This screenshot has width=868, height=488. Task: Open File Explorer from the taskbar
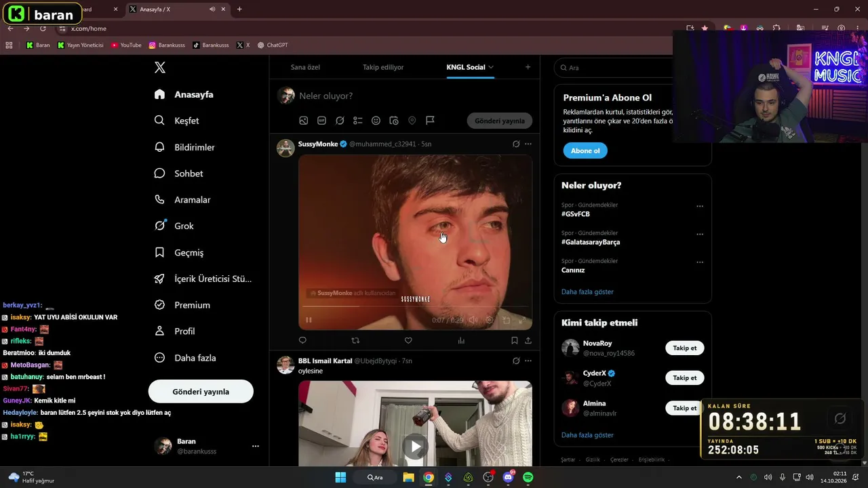point(408,477)
